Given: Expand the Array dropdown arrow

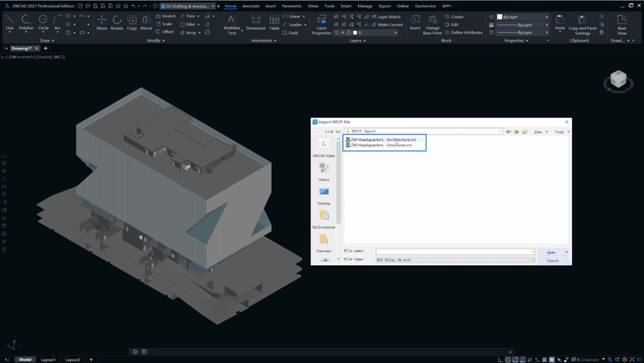Looking at the screenshot, I should tap(199, 33).
